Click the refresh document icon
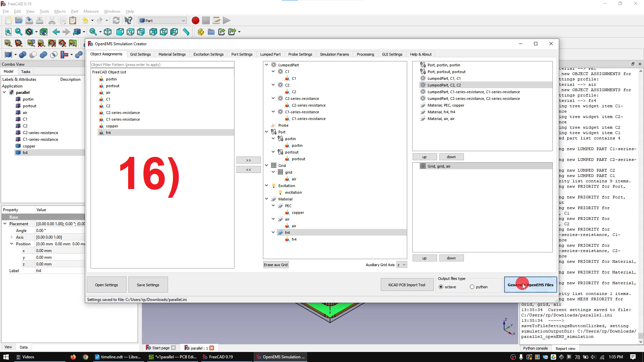 (116, 20)
